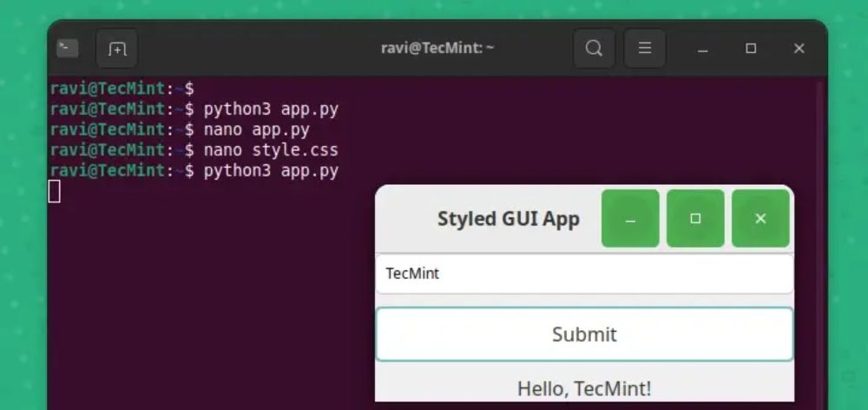Click the nano app.py command line
The width and height of the screenshot is (868, 410).
(x=180, y=129)
